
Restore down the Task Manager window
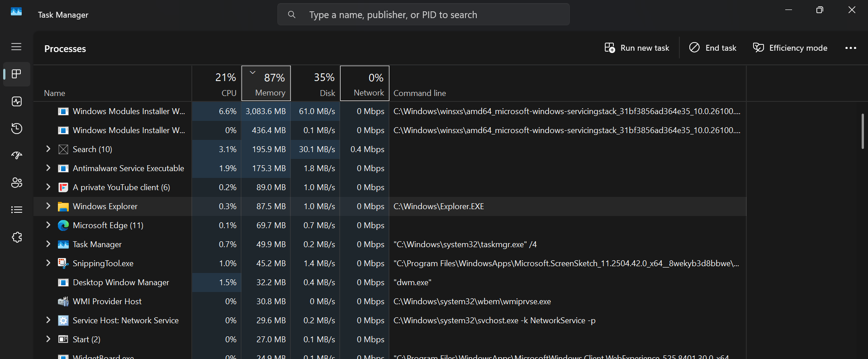(x=820, y=10)
